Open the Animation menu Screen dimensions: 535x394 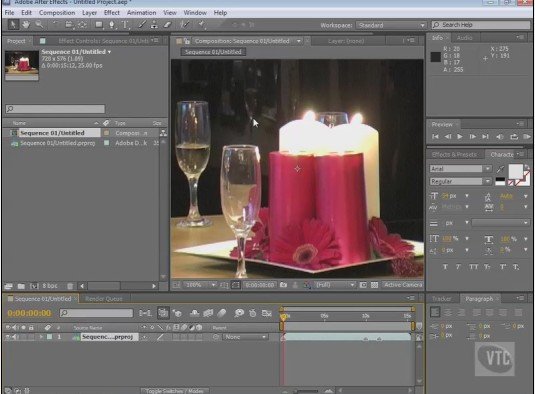click(141, 13)
